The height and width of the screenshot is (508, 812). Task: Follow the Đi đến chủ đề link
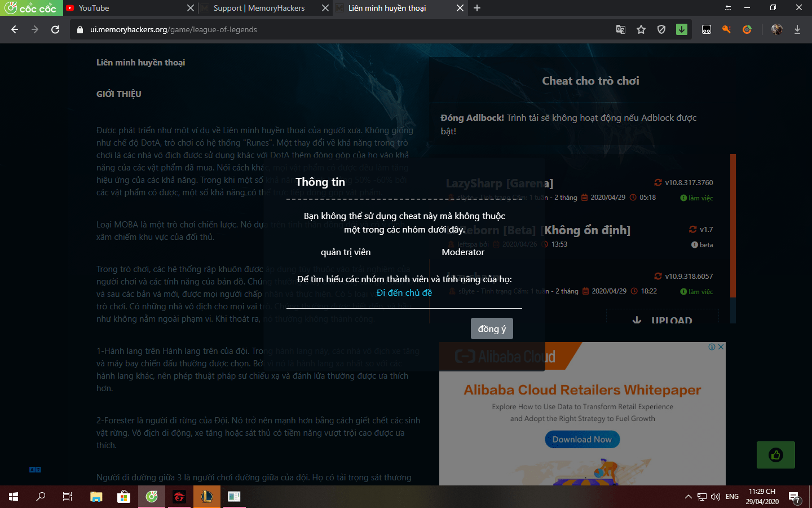tap(404, 292)
